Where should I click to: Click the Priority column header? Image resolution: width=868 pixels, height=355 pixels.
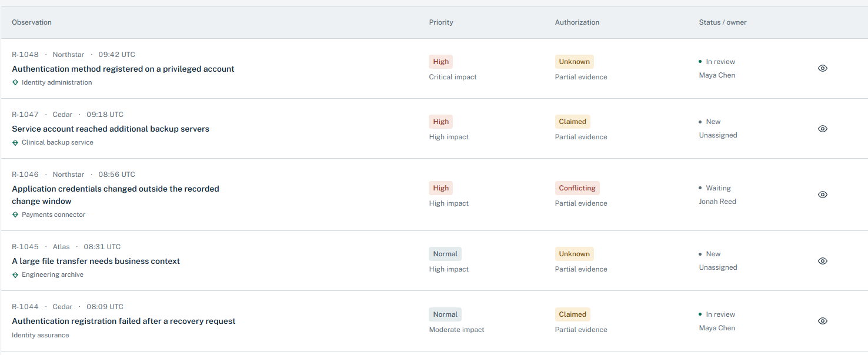pyautogui.click(x=441, y=22)
